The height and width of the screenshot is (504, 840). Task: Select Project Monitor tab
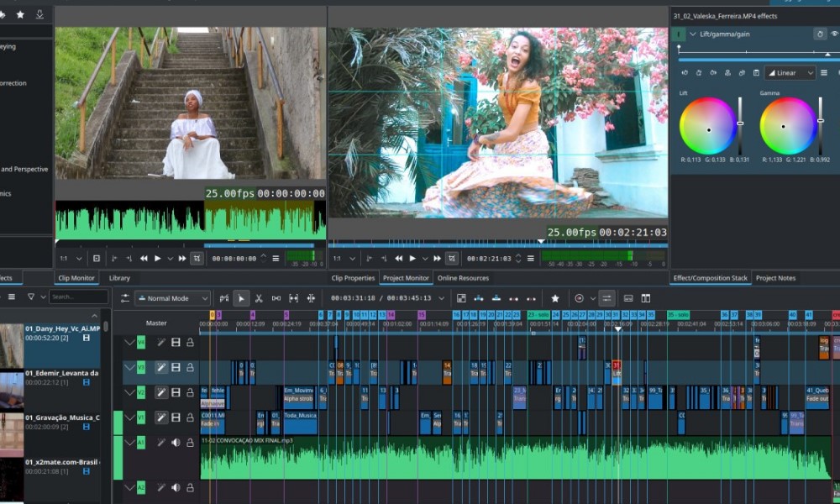[x=406, y=278]
